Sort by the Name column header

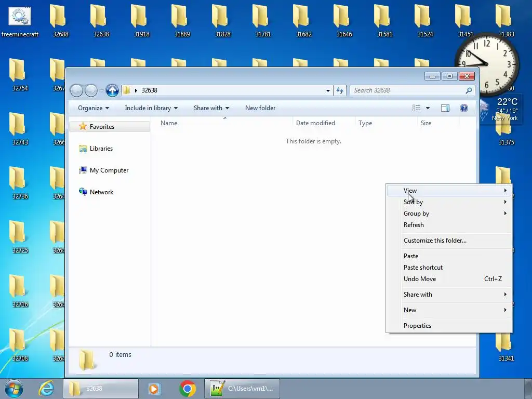[x=224, y=123]
